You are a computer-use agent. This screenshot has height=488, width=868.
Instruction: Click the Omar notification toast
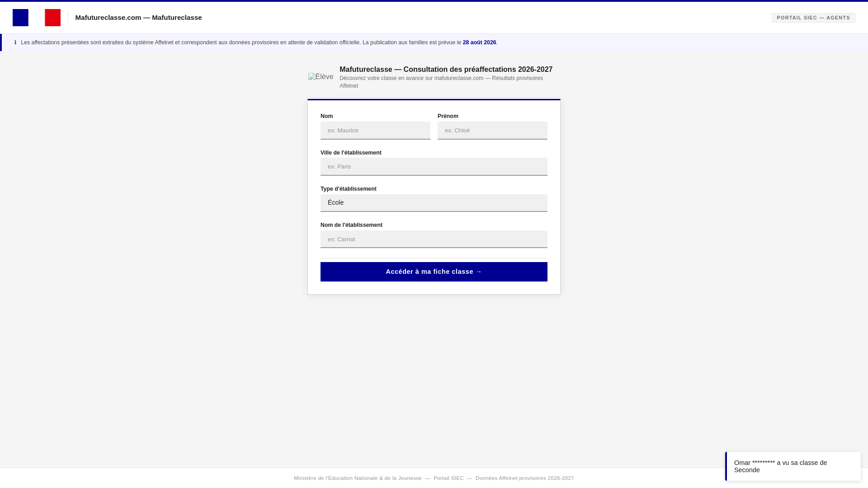[x=793, y=466]
